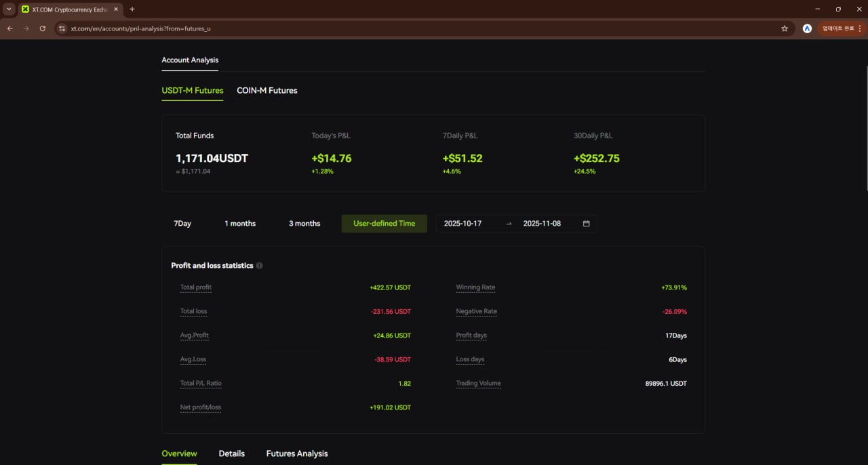
Task: Click the +$14.76 Today's P&L value
Action: coord(332,159)
